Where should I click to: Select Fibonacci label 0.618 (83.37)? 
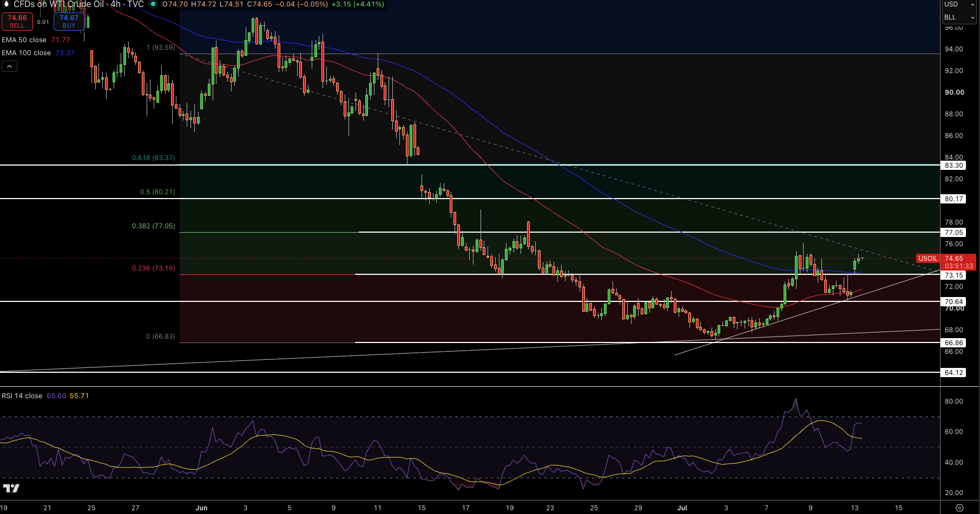[154, 158]
